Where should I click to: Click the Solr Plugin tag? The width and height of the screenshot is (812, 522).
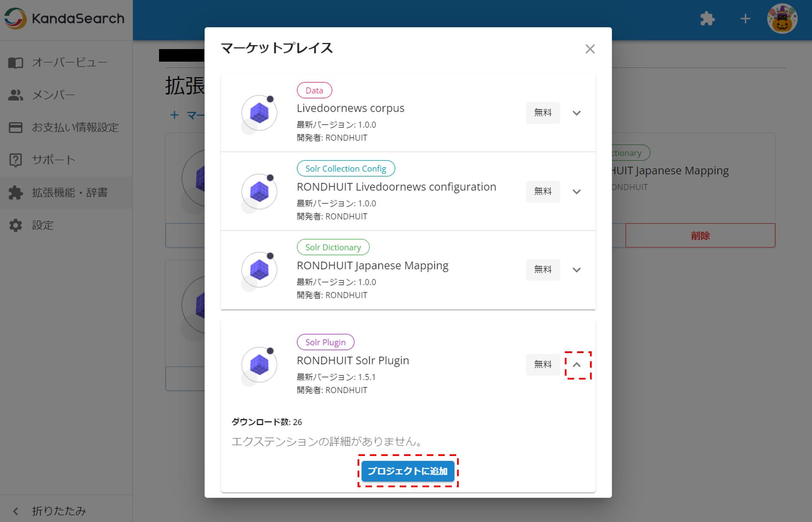click(325, 342)
